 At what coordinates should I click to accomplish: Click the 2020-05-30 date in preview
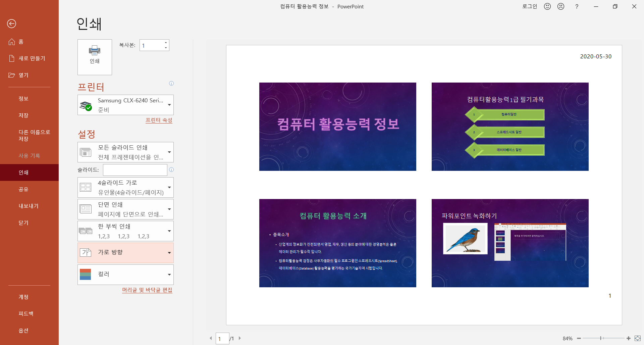(x=596, y=56)
